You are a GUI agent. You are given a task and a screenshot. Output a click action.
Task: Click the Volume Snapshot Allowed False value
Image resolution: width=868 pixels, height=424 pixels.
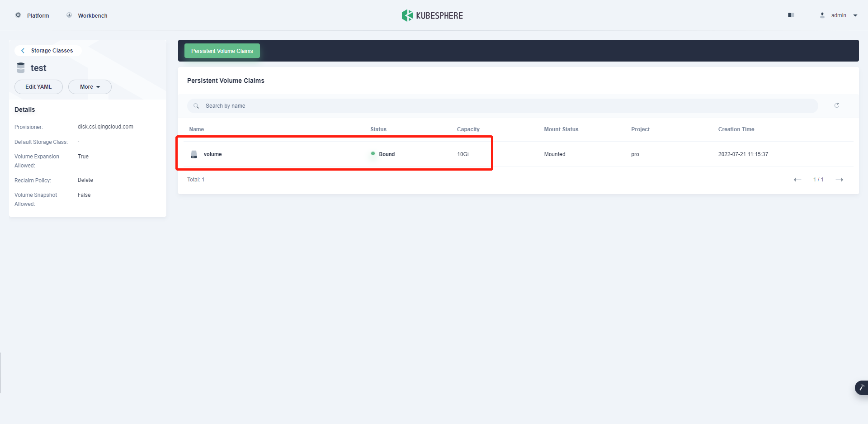click(x=84, y=195)
